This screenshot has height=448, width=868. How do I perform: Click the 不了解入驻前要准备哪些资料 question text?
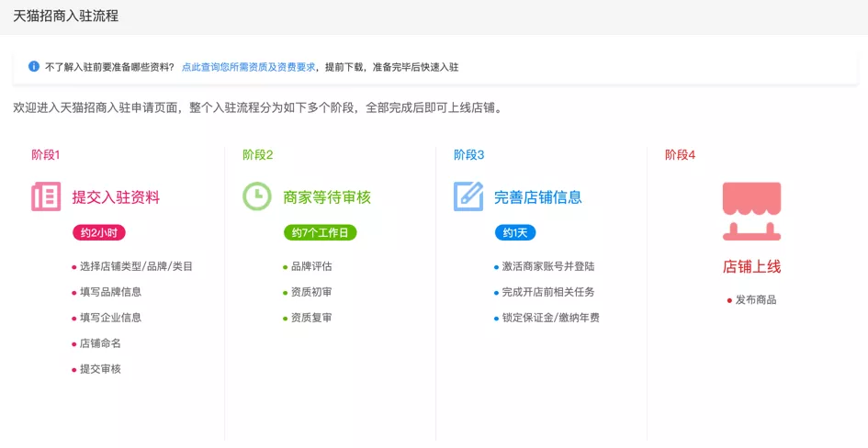point(109,68)
